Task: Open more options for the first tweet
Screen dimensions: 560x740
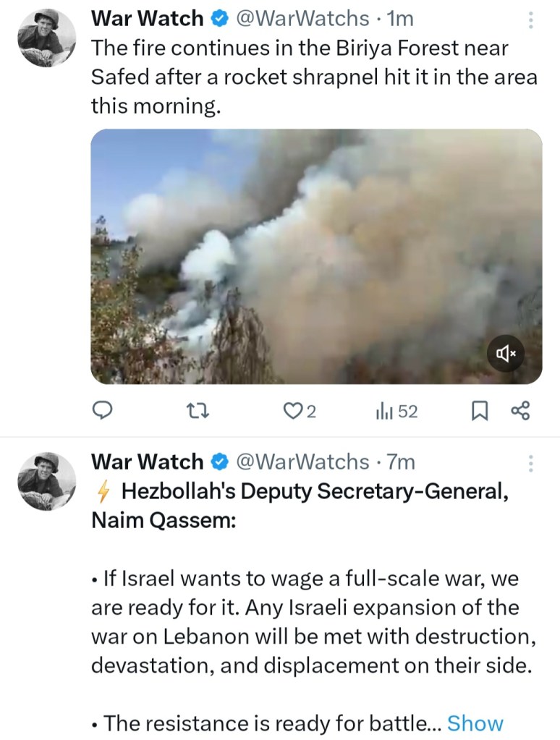Action: 531,20
